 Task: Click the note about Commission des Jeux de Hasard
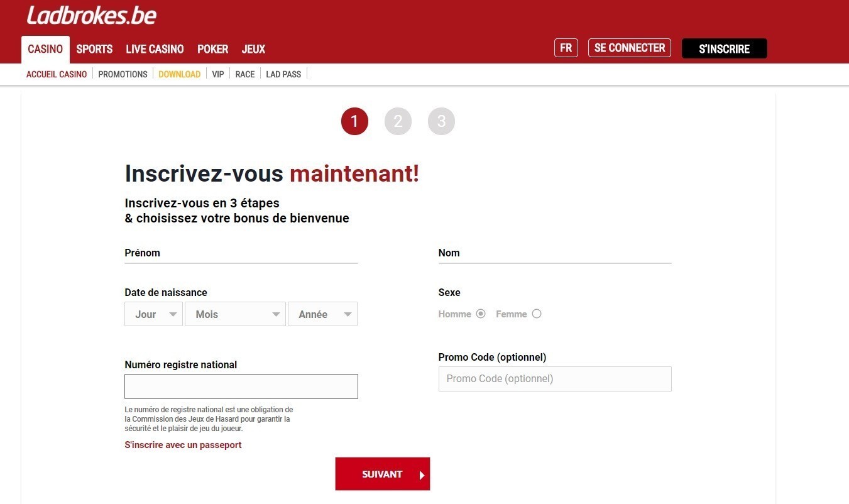pos(209,419)
